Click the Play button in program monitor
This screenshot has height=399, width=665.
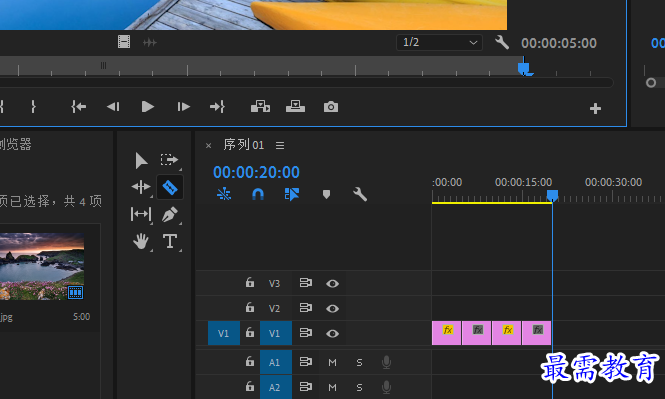tap(147, 107)
